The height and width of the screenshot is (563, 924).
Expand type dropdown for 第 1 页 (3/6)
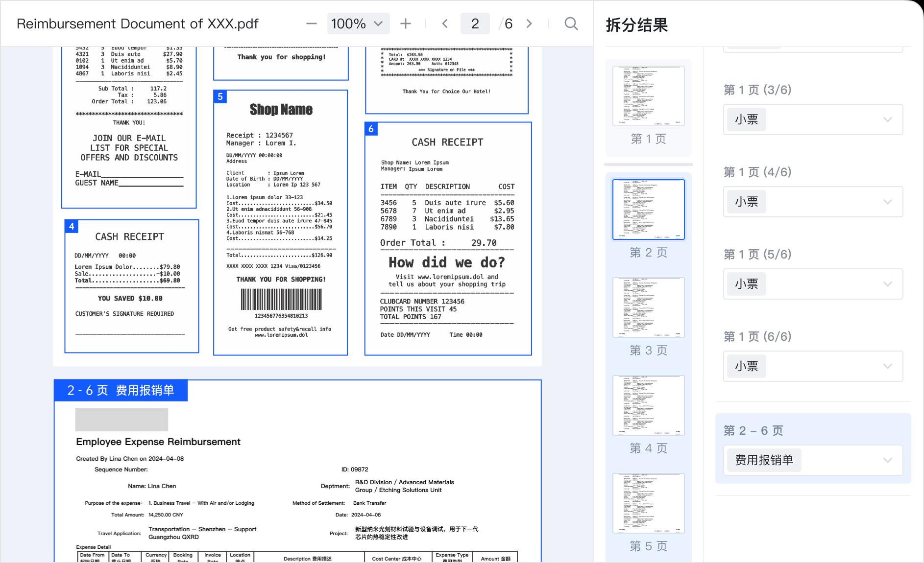click(x=887, y=119)
